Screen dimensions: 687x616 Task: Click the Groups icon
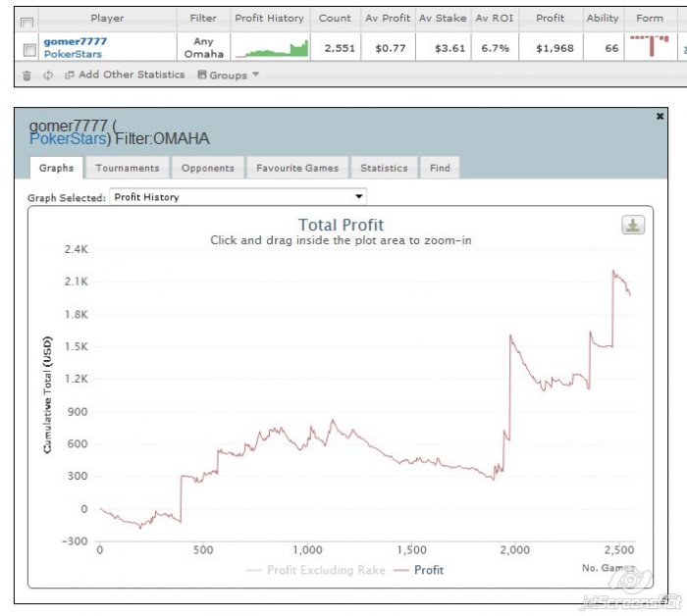pyautogui.click(x=202, y=75)
